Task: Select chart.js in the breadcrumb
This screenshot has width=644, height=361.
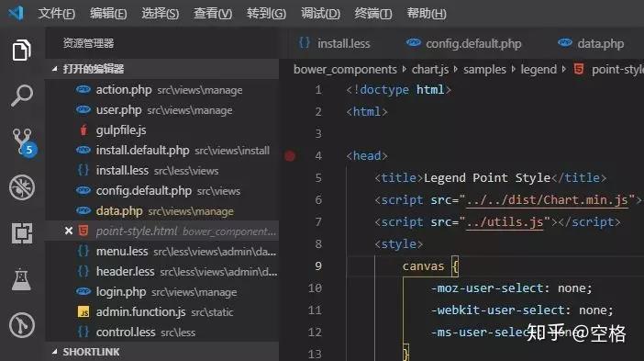Action: (430, 69)
